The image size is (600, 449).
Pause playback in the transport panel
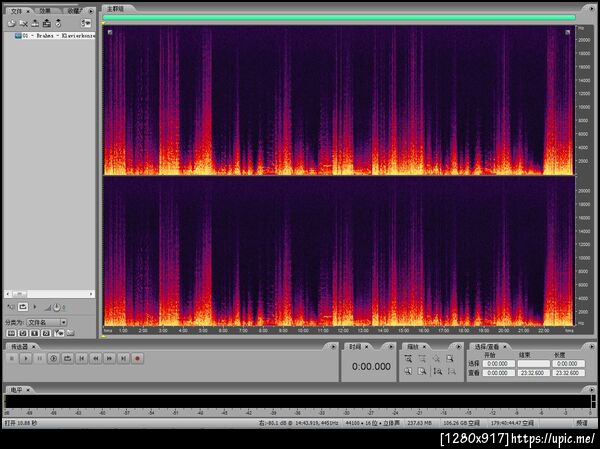[39, 359]
